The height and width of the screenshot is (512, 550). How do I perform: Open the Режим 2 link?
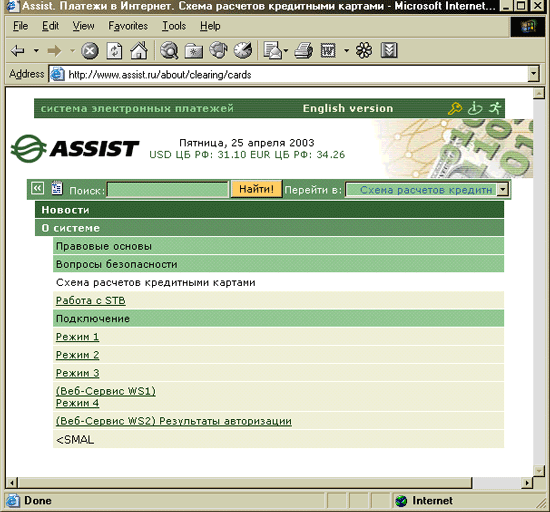pyautogui.click(x=78, y=355)
